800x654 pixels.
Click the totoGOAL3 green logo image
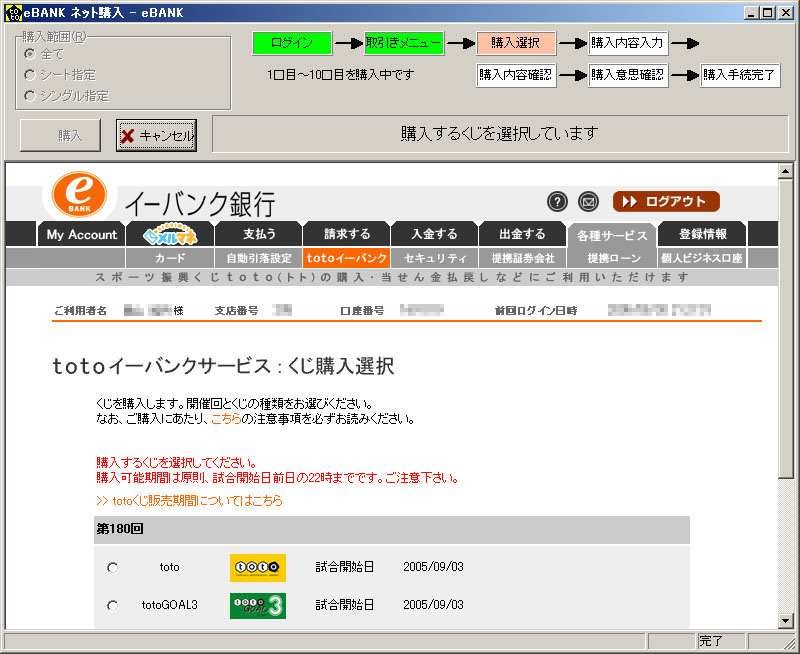click(257, 605)
